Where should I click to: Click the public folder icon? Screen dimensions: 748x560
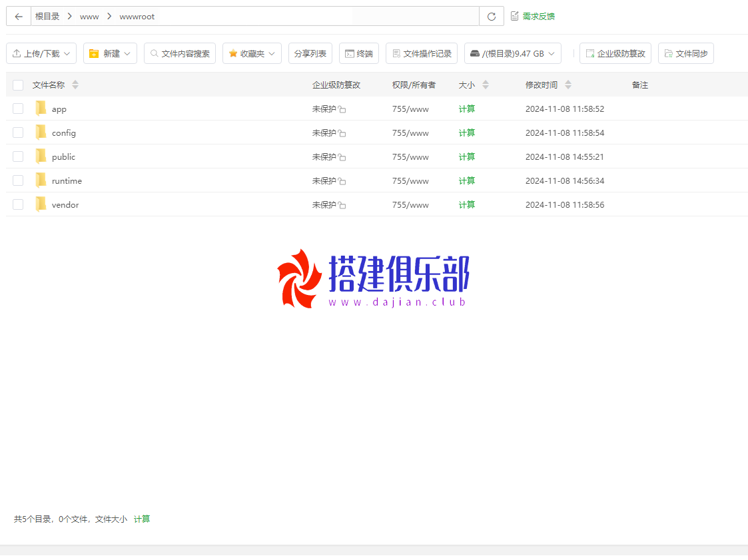(x=41, y=156)
